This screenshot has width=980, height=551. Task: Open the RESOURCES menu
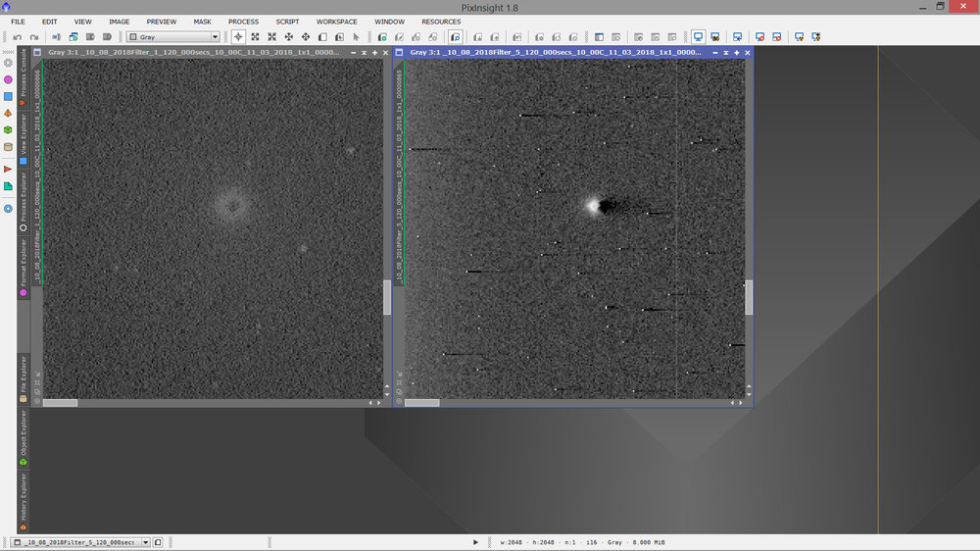[441, 22]
